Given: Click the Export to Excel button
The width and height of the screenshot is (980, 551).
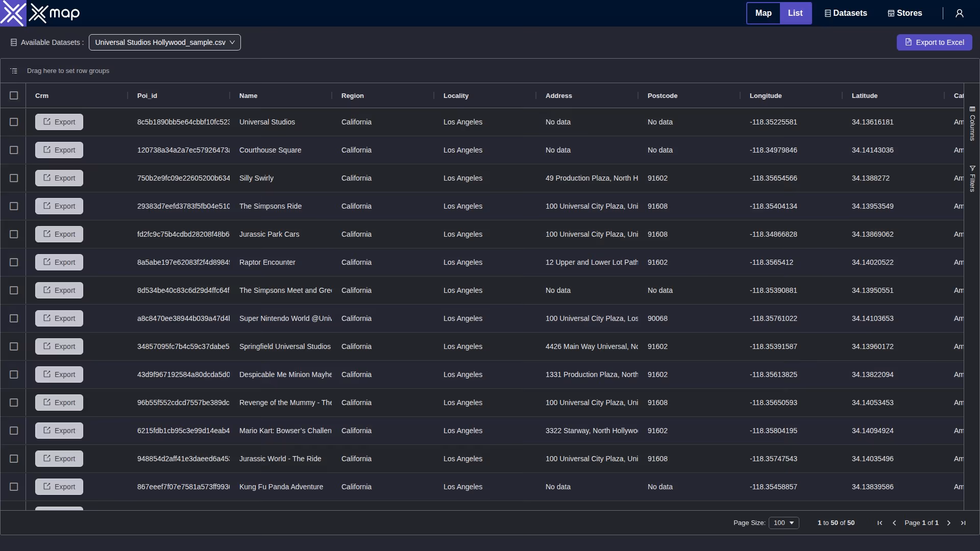Looking at the screenshot, I should pos(934,42).
